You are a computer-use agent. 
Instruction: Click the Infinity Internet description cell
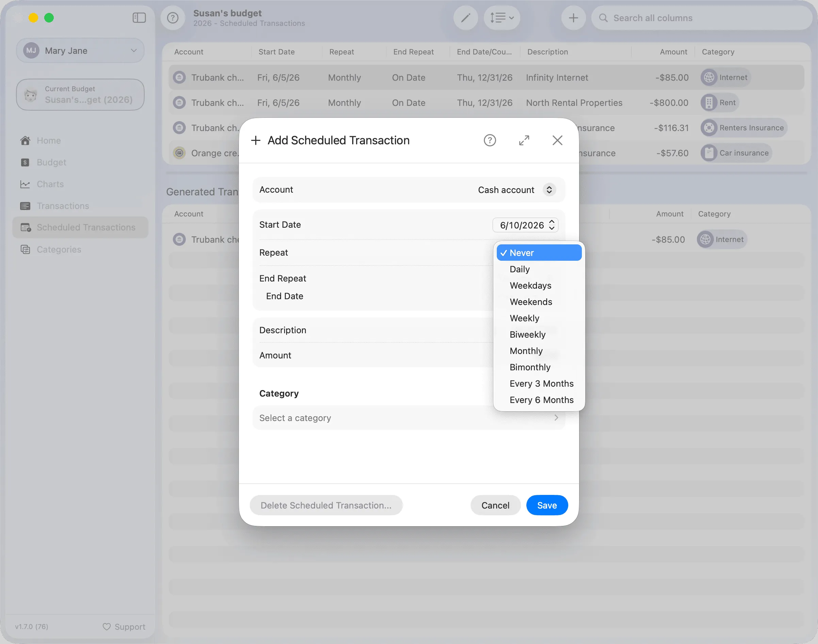pyautogui.click(x=557, y=77)
